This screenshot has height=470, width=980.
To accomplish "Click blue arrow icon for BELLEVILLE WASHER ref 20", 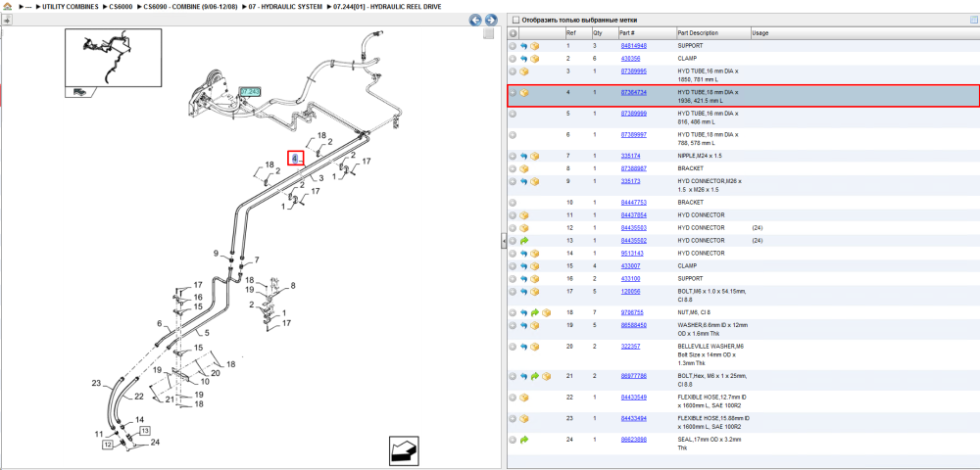I will (523, 347).
